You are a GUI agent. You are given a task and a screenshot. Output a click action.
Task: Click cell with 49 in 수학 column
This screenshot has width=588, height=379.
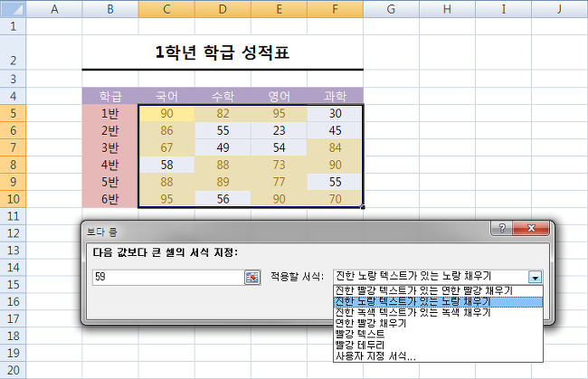[x=223, y=147]
